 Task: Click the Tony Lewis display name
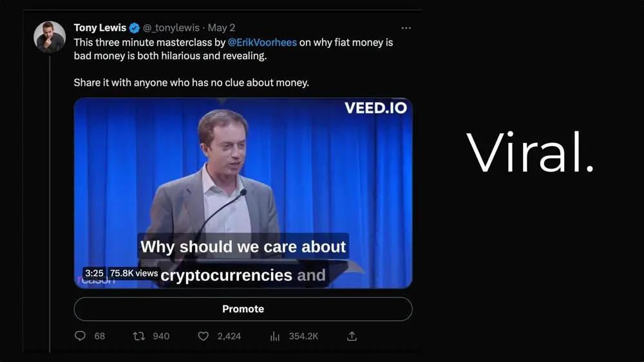pyautogui.click(x=100, y=28)
